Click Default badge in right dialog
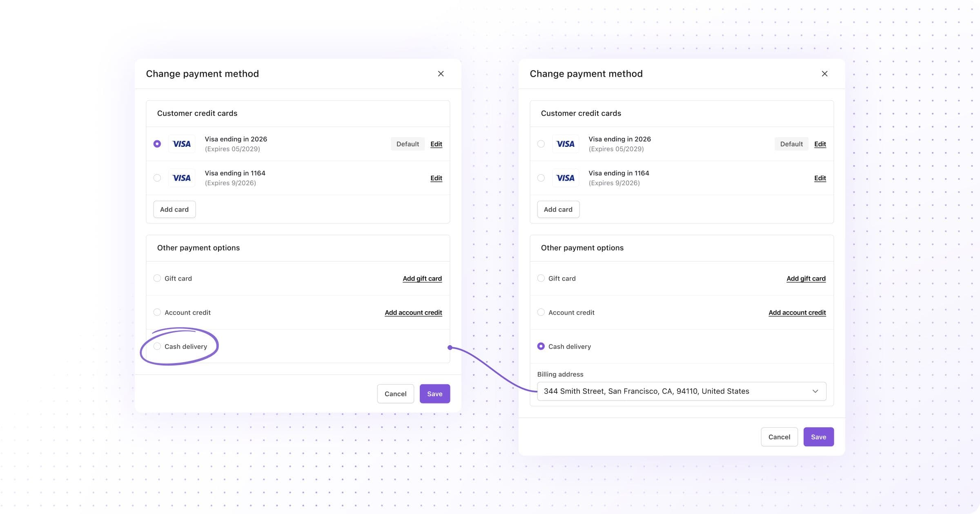Viewport: 980px width, 514px height. (x=791, y=144)
